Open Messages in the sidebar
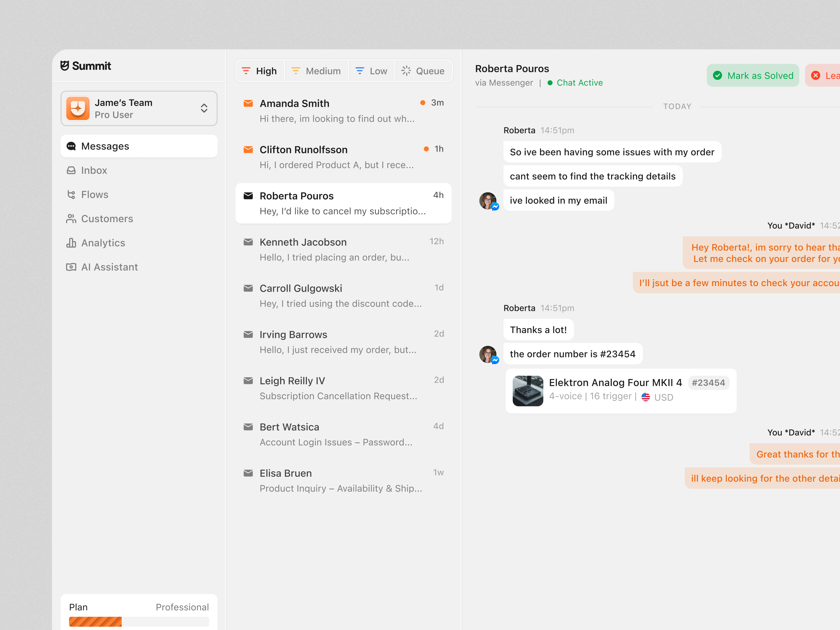This screenshot has width=840, height=630. (x=139, y=146)
